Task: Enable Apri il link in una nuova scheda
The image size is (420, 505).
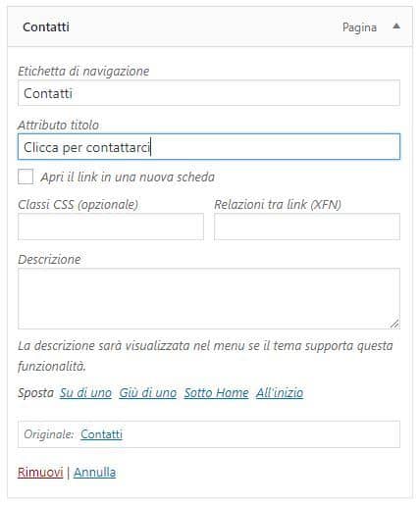Action: pos(26,177)
